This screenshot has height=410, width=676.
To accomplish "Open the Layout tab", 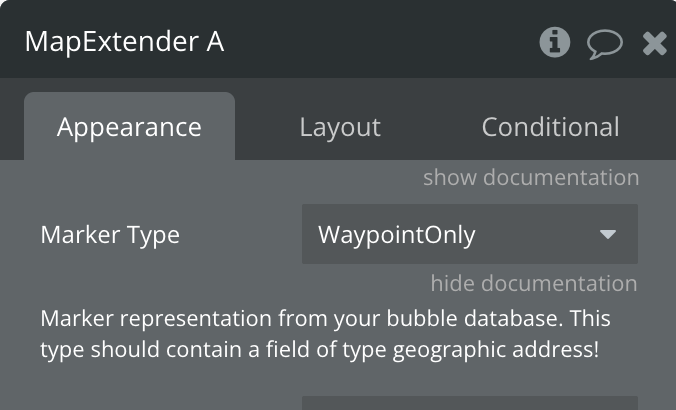I will coord(340,127).
